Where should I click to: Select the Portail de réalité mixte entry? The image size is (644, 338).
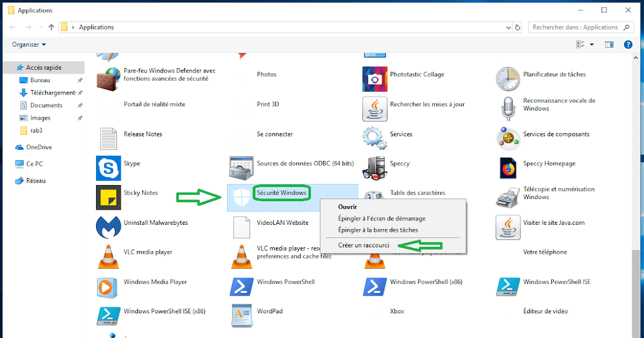155,104
